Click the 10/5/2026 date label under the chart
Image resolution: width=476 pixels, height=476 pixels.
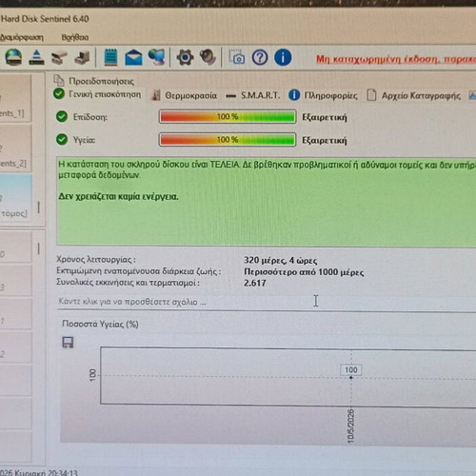(350, 426)
